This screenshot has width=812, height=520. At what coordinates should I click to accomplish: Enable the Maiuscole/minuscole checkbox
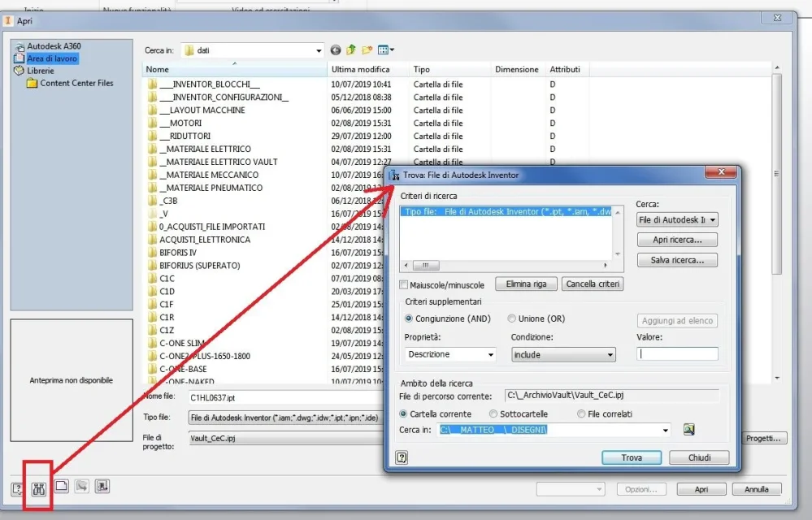[x=404, y=284]
